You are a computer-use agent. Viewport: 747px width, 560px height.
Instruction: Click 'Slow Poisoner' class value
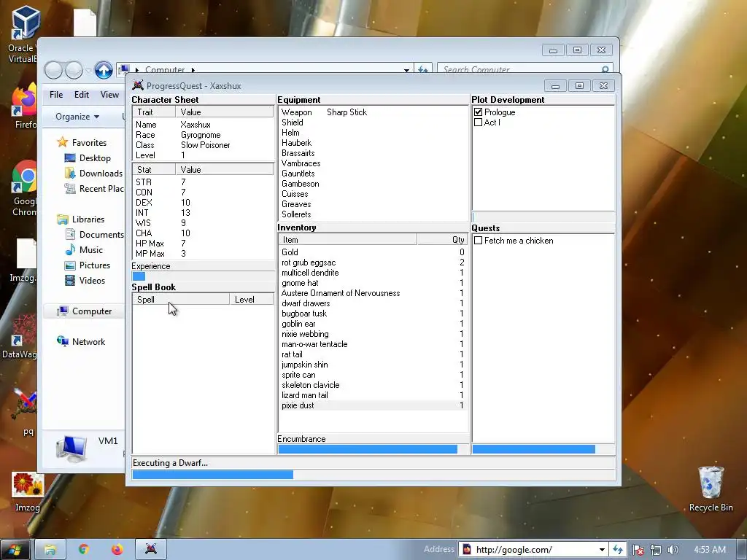[205, 145]
